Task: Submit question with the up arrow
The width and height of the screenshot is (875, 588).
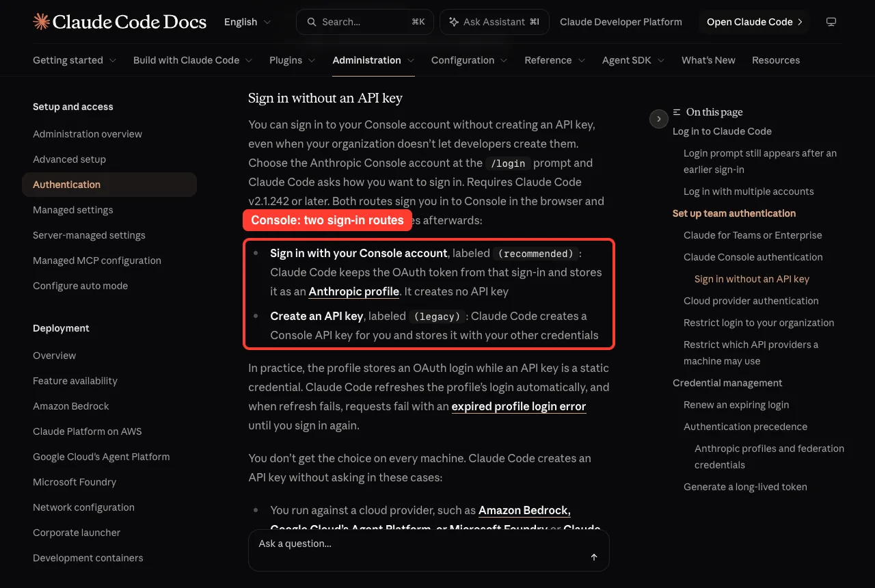Action: pyautogui.click(x=594, y=557)
